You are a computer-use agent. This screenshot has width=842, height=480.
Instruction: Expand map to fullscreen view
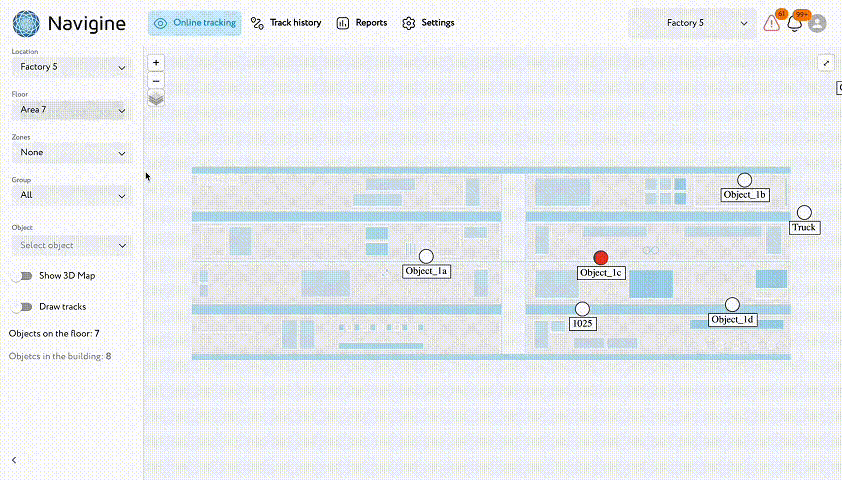826,63
